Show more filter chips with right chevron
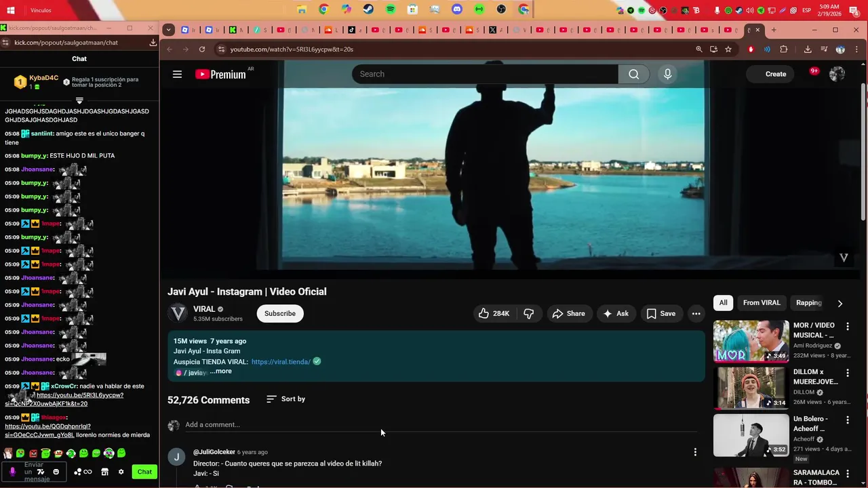 coord(840,303)
